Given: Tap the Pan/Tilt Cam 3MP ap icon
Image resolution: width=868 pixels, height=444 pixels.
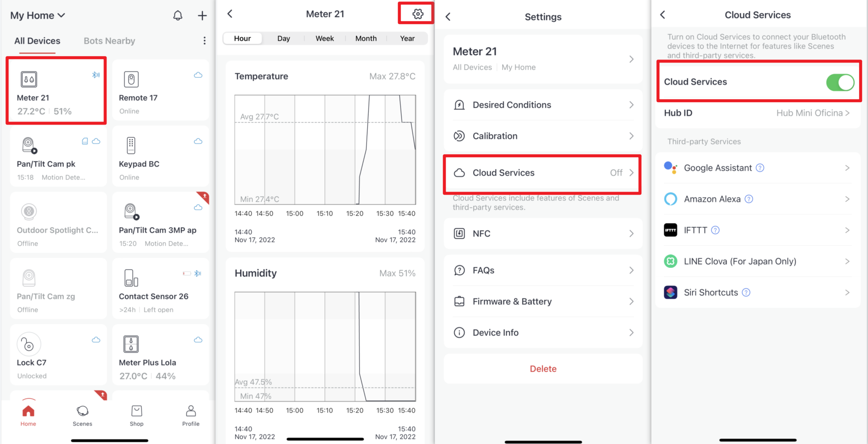Looking at the screenshot, I should (132, 212).
